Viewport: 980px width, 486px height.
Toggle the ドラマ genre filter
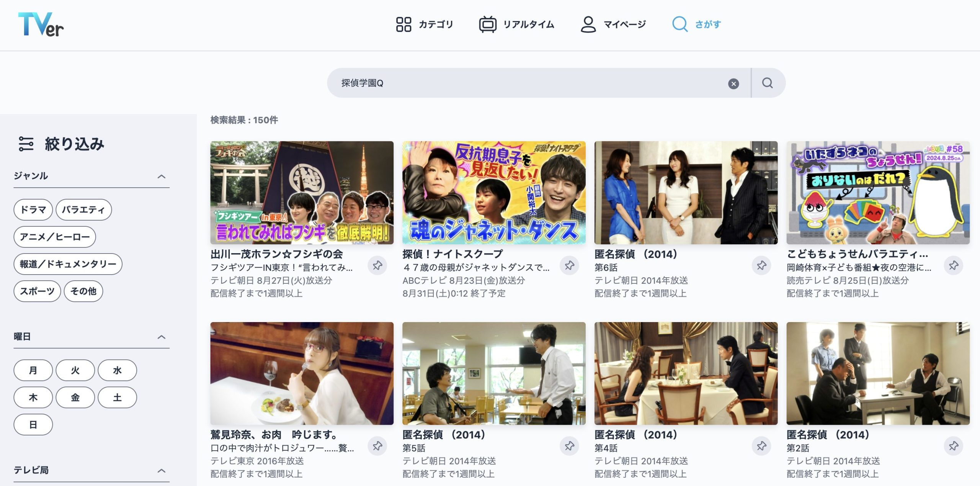pyautogui.click(x=33, y=209)
